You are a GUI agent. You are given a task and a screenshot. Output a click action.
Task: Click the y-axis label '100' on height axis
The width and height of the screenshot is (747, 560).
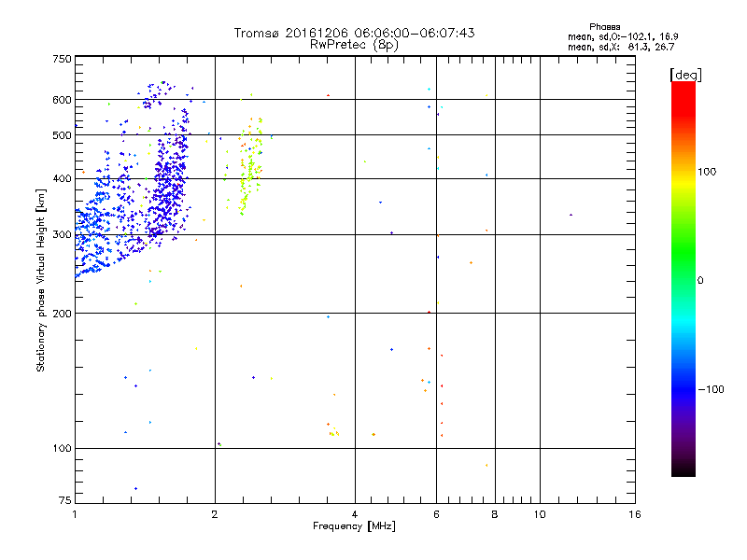62,449
